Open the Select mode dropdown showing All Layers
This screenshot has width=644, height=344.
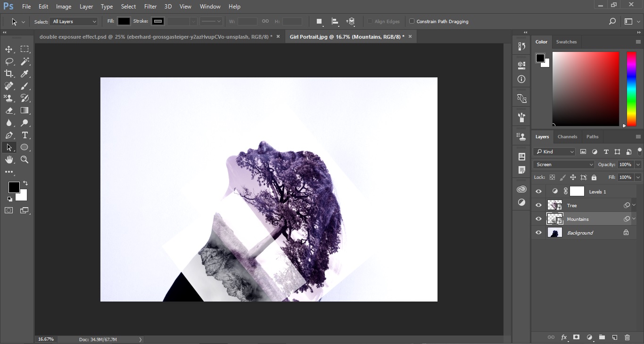[x=73, y=21]
